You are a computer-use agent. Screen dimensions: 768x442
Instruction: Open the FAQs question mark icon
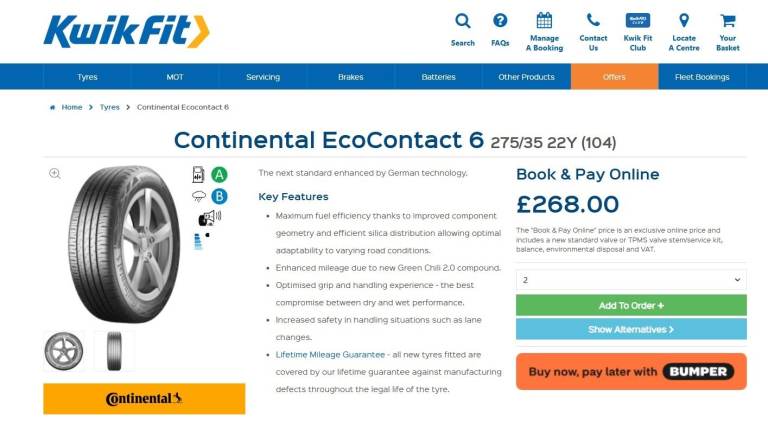tap(500, 21)
